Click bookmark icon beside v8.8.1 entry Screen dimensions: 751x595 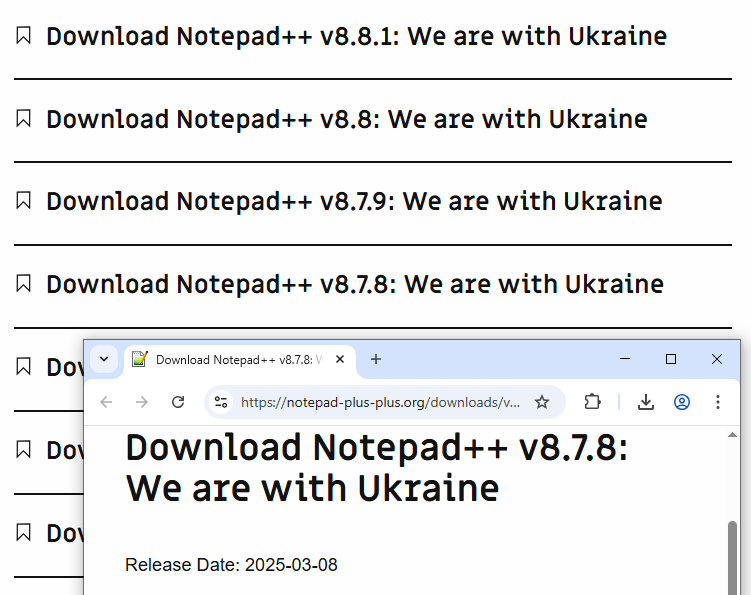23,36
